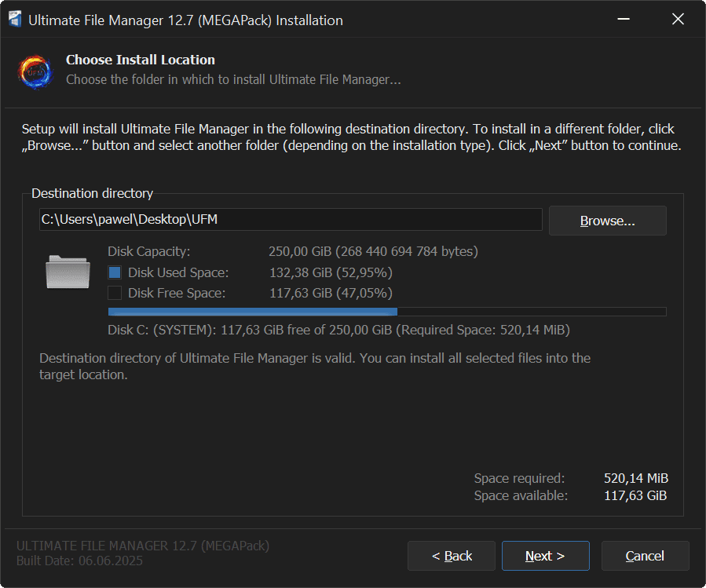The width and height of the screenshot is (706, 588).
Task: Click the dark Disk Free Space color box
Action: pos(115,294)
